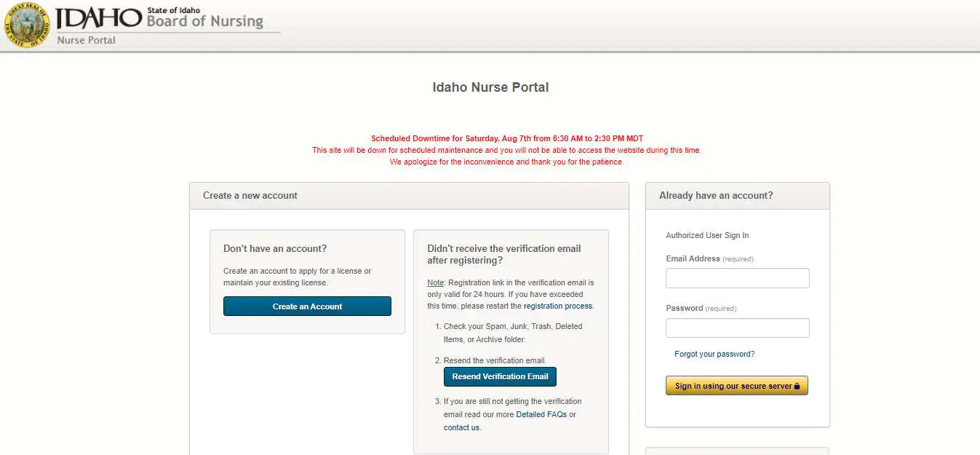Click the Authorized User Sign In heading
The width and height of the screenshot is (980, 455).
click(x=708, y=235)
